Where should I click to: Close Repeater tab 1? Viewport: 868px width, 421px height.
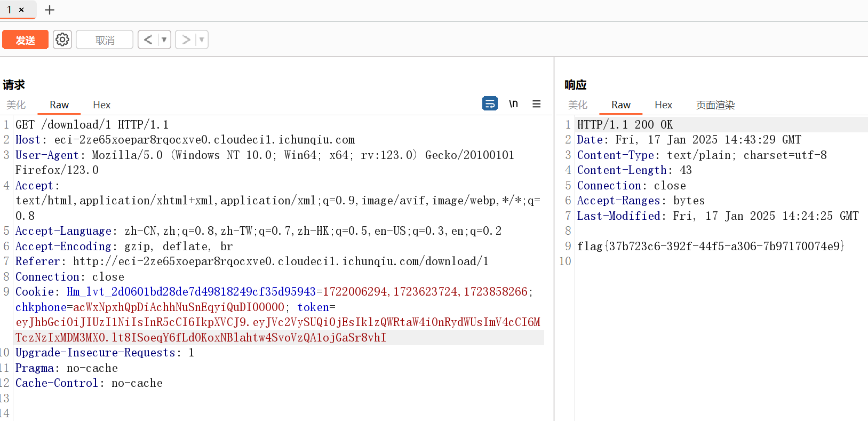[21, 10]
